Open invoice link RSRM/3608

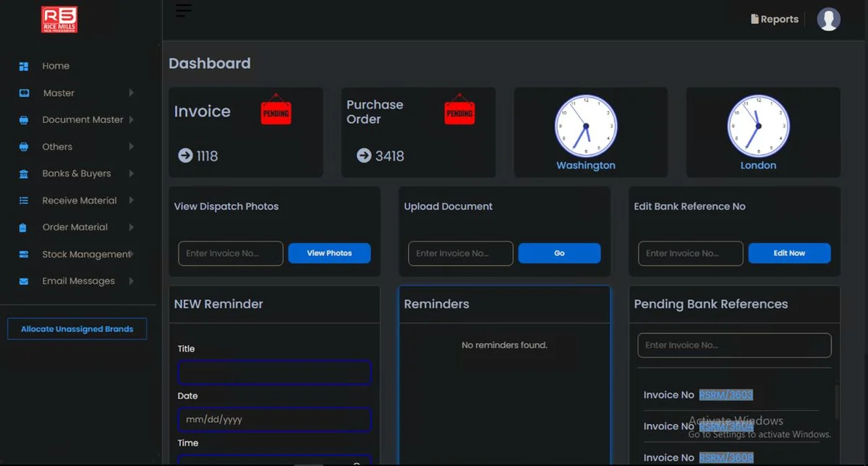[x=726, y=457]
